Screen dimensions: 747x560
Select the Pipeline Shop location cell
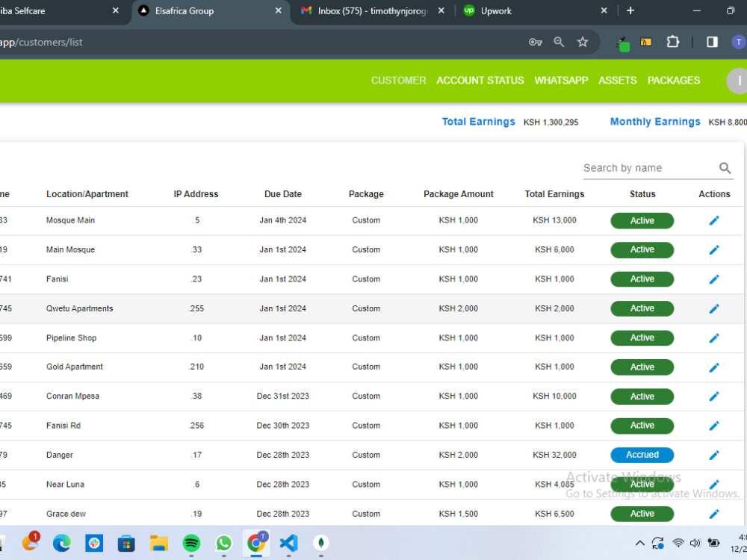pyautogui.click(x=71, y=338)
